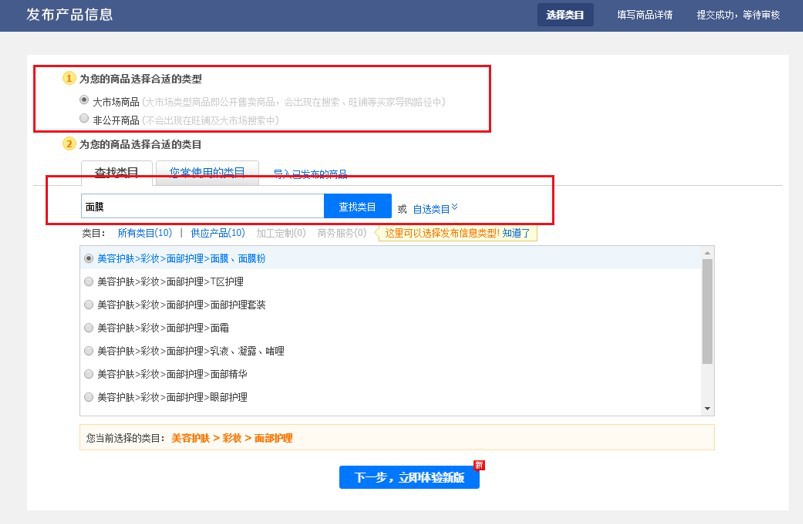Click row text 美容护肤>彩妆>面部护理>眼部护理
This screenshot has height=524, width=803.
[173, 397]
